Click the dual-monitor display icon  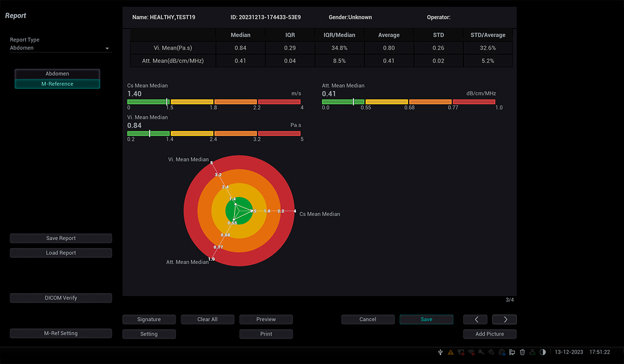coord(512,353)
